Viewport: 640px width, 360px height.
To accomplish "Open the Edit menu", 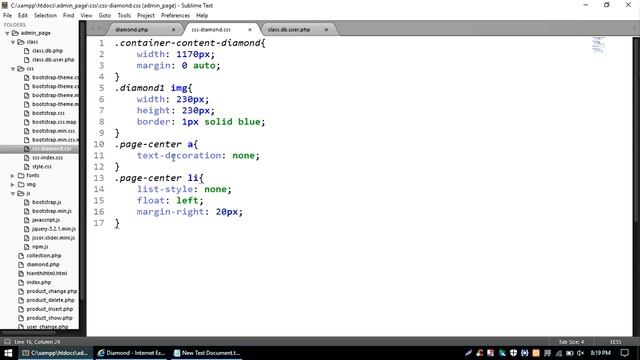I will click(23, 16).
